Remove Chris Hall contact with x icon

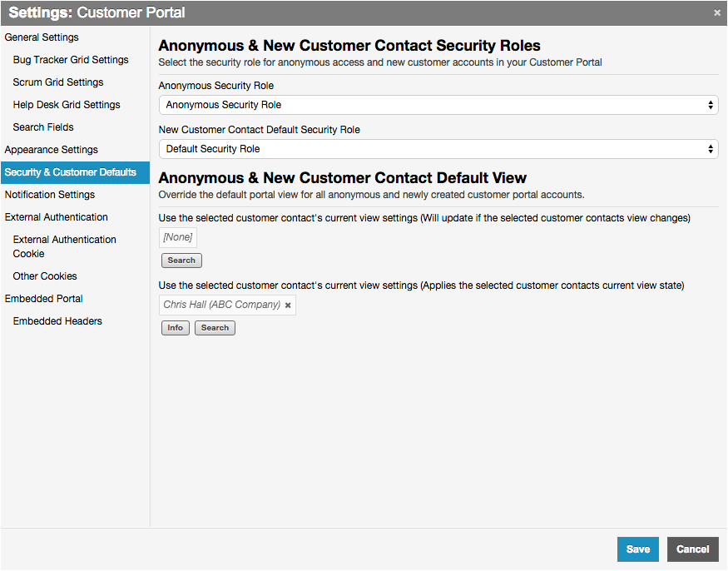(x=288, y=305)
